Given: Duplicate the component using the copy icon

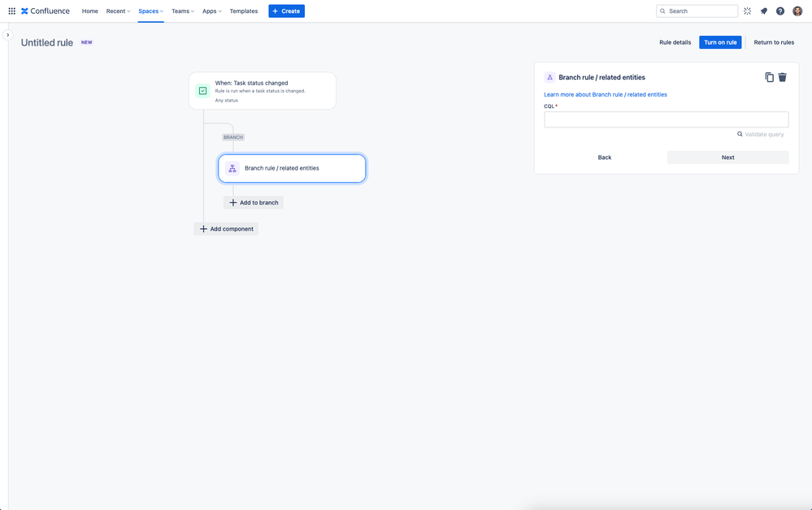Looking at the screenshot, I should coord(770,76).
